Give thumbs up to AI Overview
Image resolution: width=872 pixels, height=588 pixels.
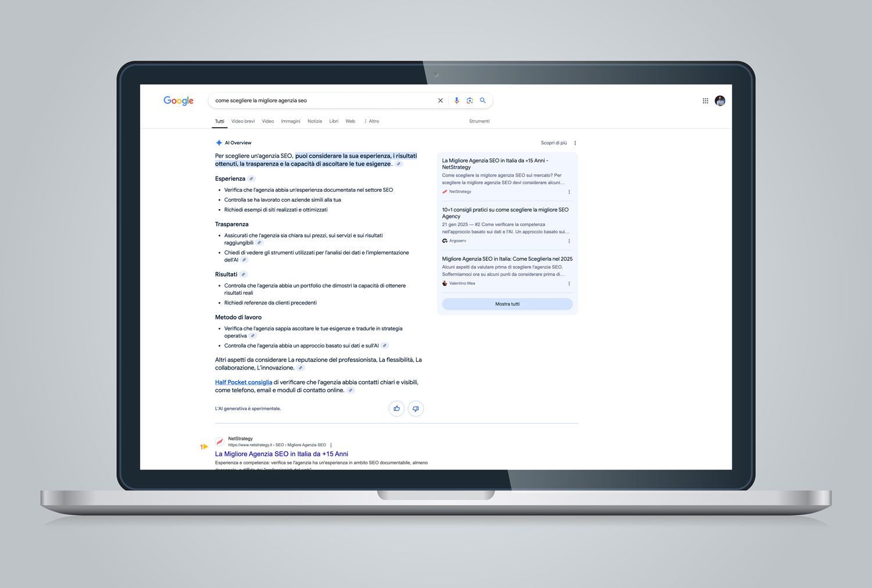click(396, 408)
